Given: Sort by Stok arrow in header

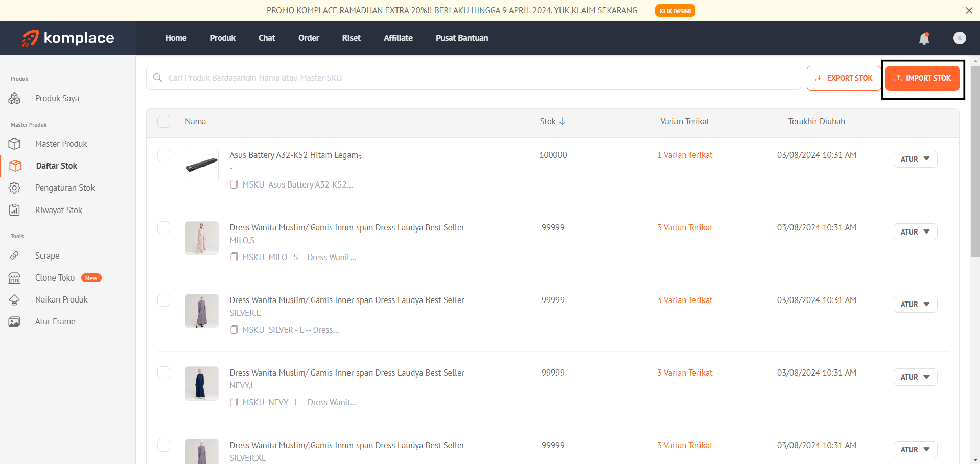Looking at the screenshot, I should point(562,121).
